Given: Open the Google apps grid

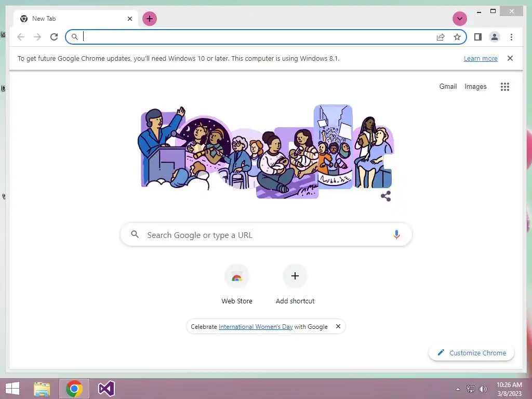Looking at the screenshot, I should (504, 87).
